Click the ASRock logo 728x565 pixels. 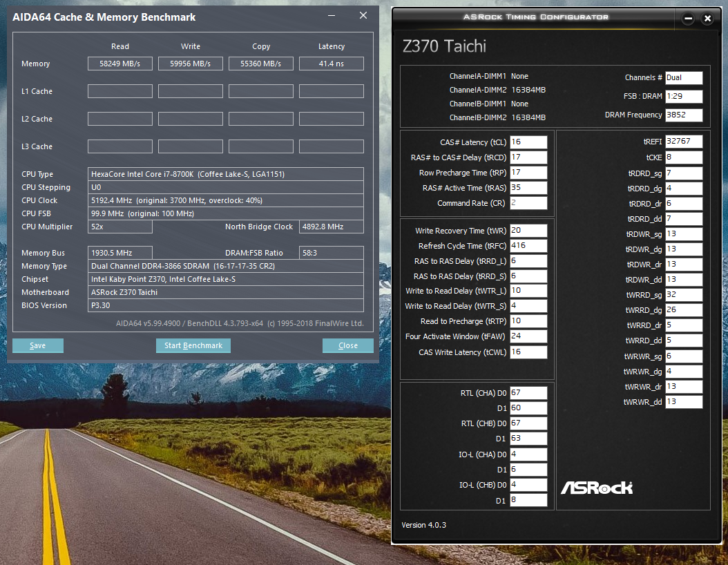(597, 488)
